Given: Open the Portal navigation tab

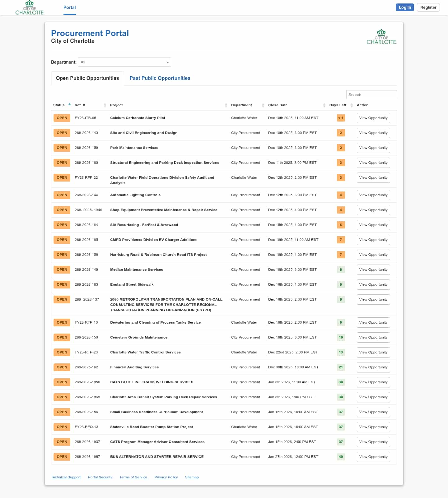Looking at the screenshot, I should tap(70, 7).
